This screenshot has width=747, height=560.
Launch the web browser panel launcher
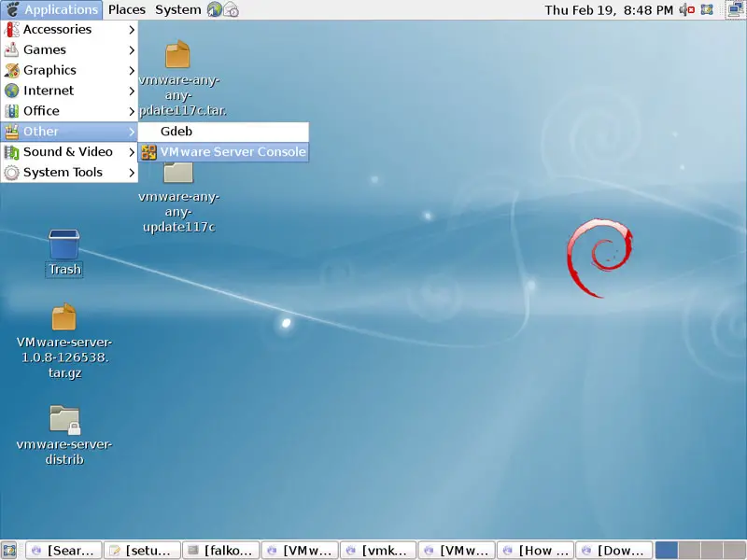pos(215,9)
